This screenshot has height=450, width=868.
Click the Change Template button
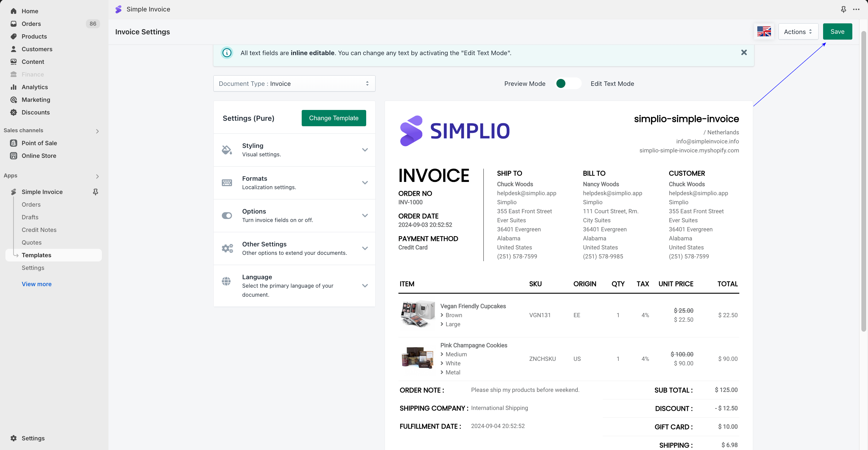333,118
